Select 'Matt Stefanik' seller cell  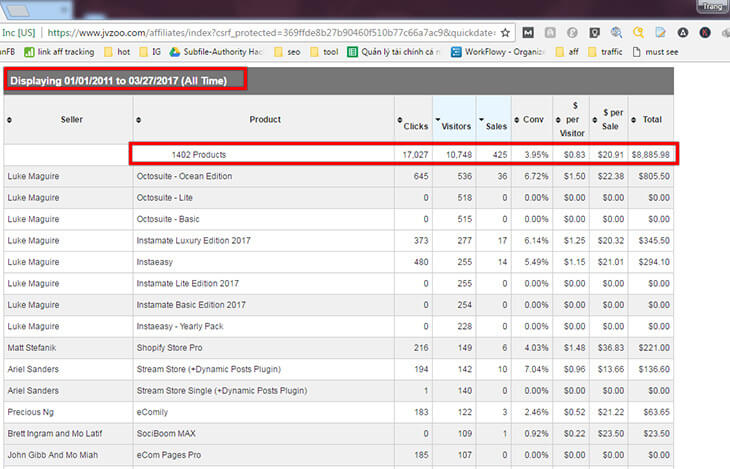point(68,348)
